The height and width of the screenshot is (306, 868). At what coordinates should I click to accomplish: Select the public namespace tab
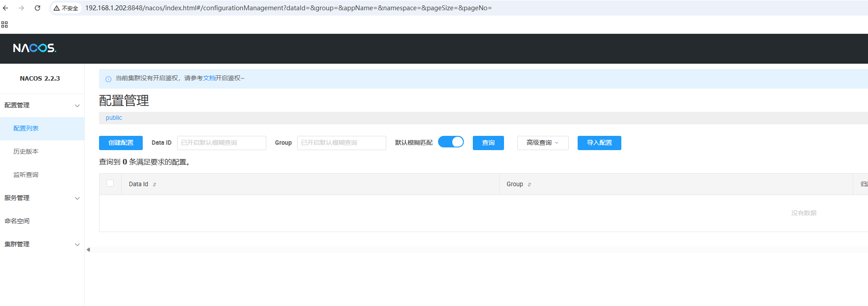114,118
